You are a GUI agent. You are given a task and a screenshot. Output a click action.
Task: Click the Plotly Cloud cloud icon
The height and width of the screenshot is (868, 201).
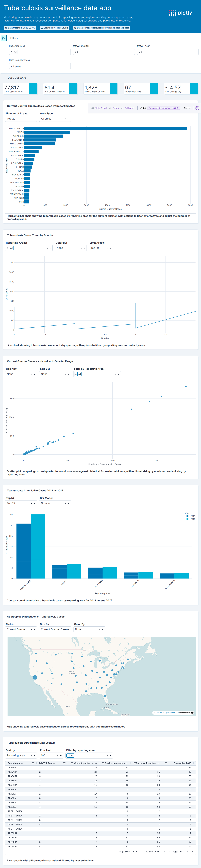point(92,108)
